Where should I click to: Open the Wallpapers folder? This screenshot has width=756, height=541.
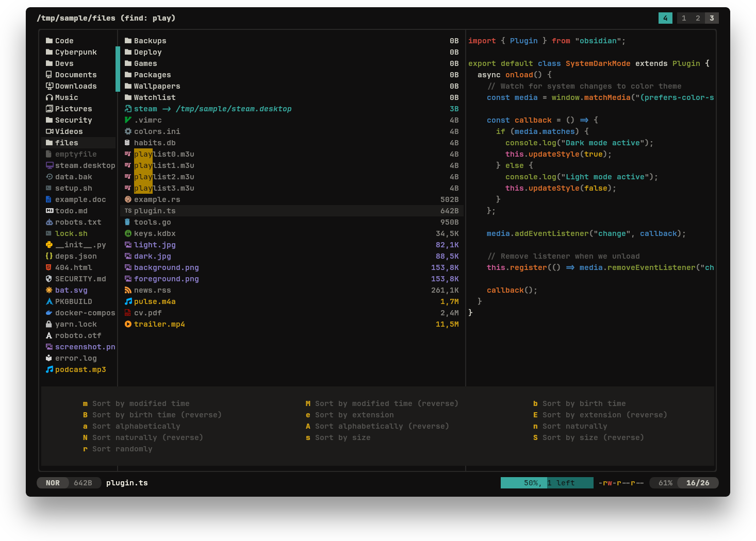point(157,86)
